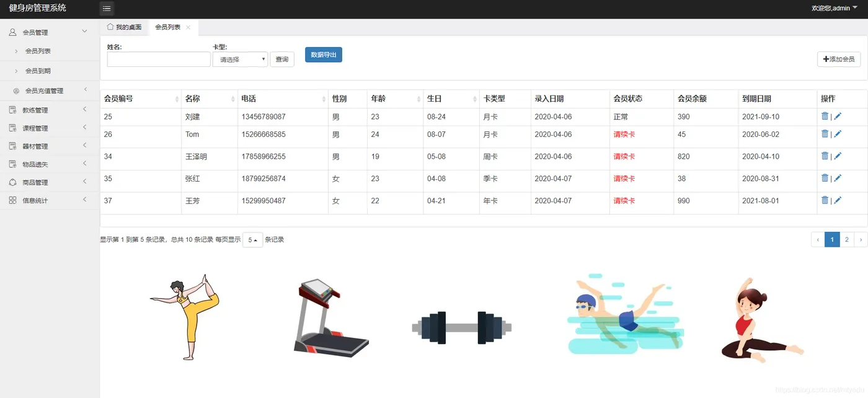The image size is (868, 398).
Task: Sort table by 名称 column arrows
Action: (x=232, y=99)
